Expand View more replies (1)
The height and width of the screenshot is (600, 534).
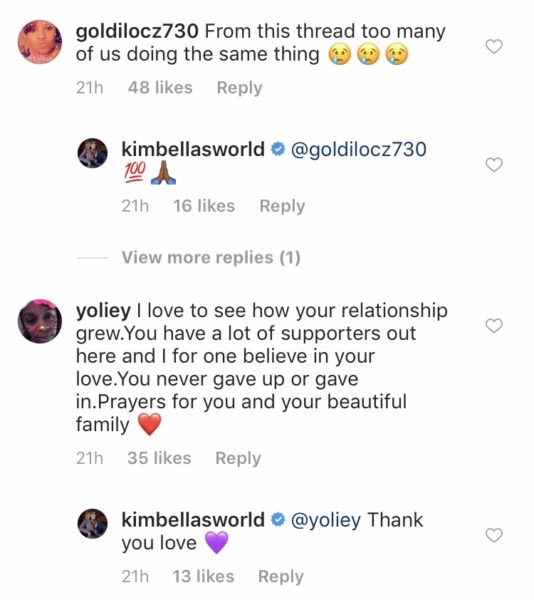tap(211, 257)
